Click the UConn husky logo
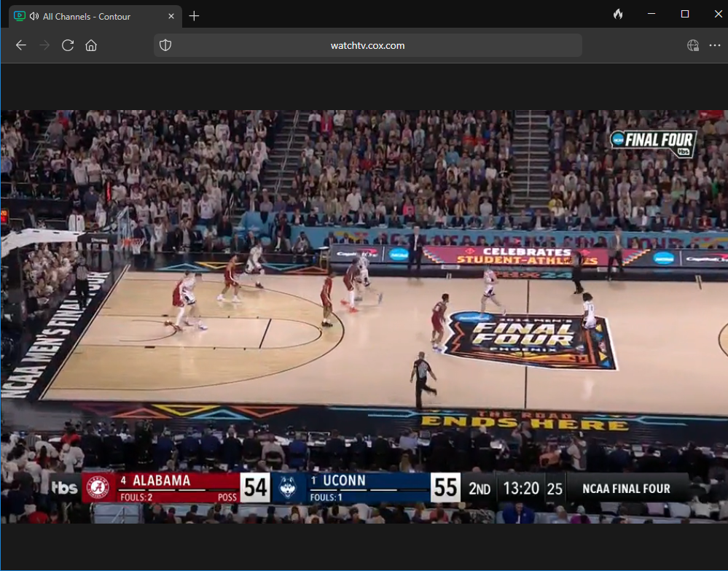The image size is (728, 571). tap(288, 488)
